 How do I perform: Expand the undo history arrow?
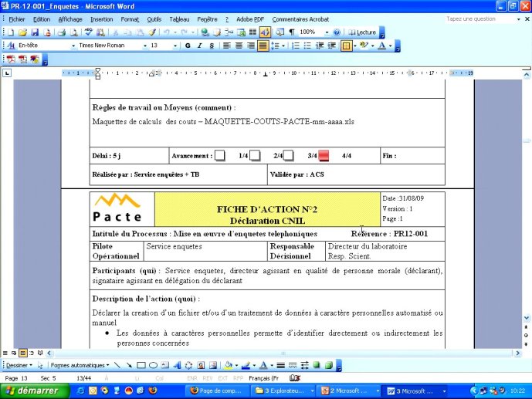coord(175,32)
